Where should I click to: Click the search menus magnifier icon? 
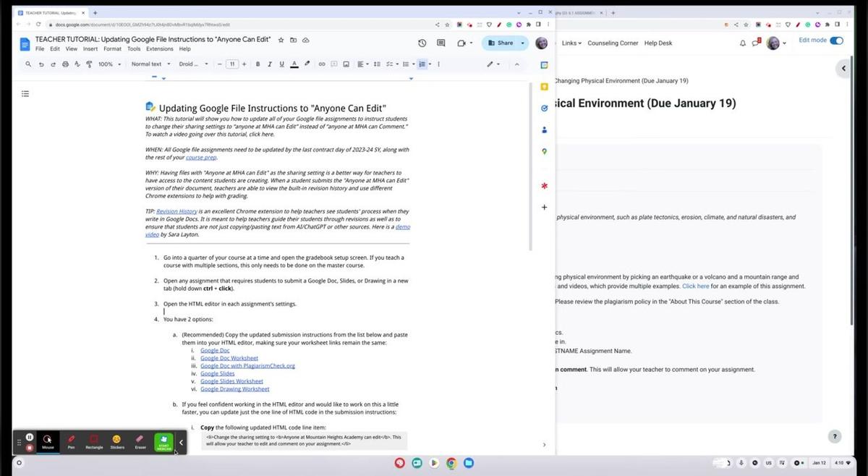pyautogui.click(x=28, y=64)
